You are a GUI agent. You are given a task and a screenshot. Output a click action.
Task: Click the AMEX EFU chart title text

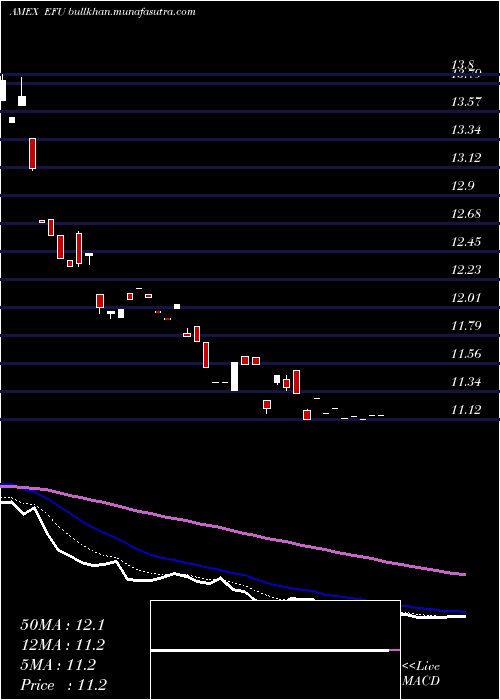(x=102, y=12)
